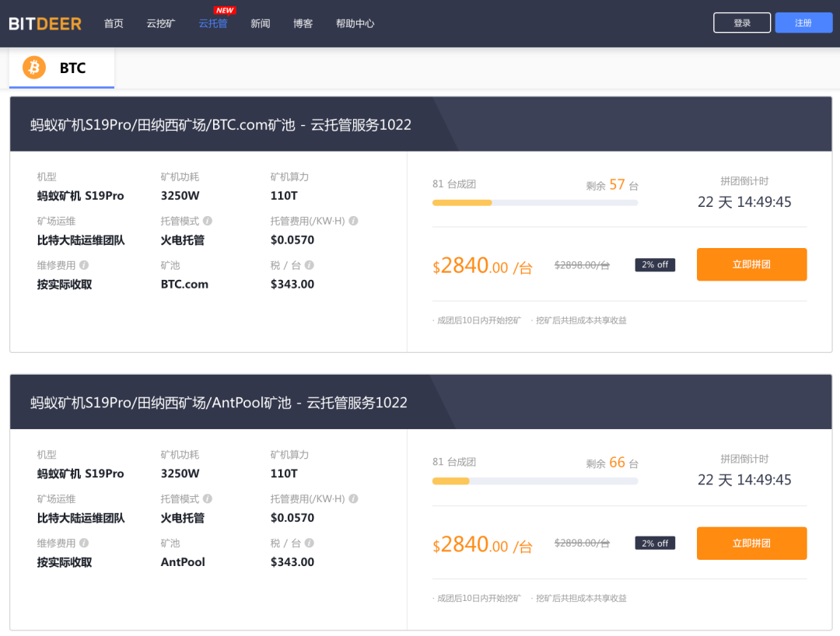Click info icon beside 税/台 in BTC.com card

pos(309,265)
